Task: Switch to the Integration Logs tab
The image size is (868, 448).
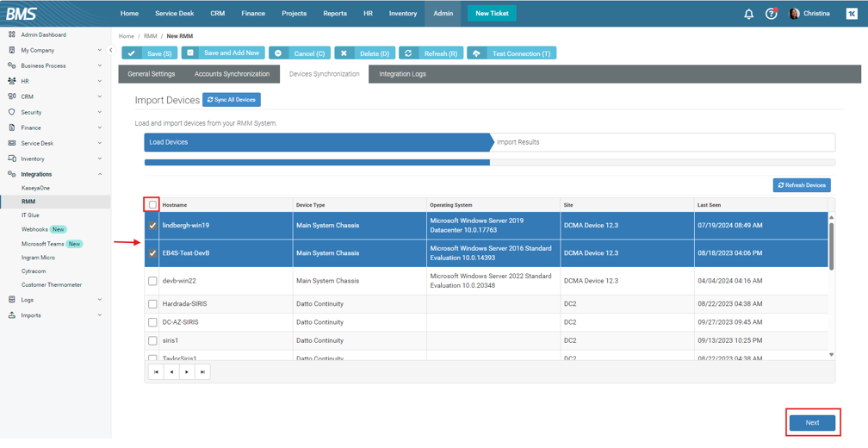Action: [402, 74]
